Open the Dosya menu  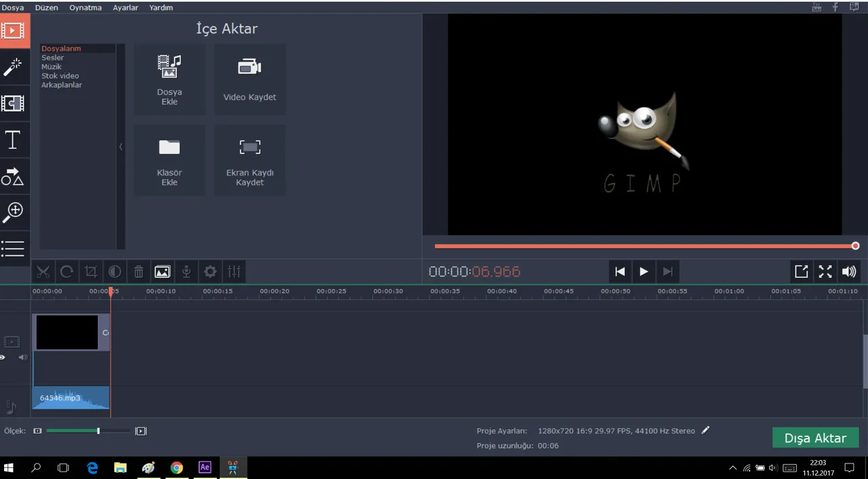[13, 7]
